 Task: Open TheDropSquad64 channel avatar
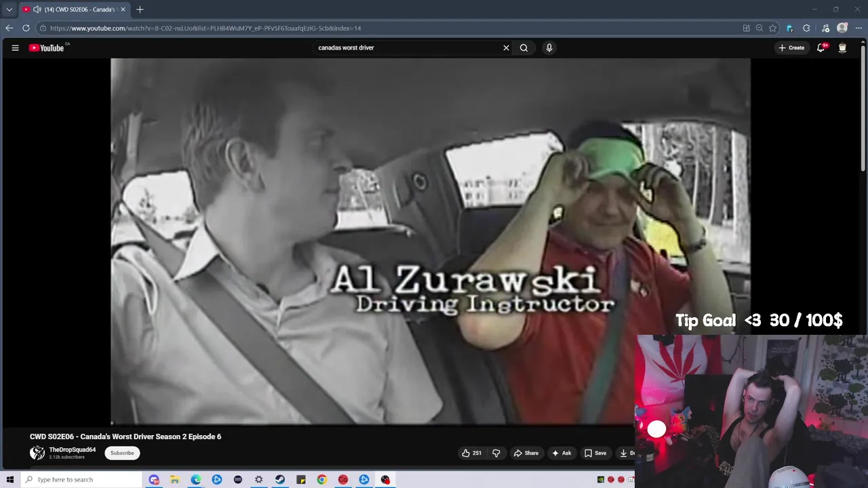click(x=37, y=453)
